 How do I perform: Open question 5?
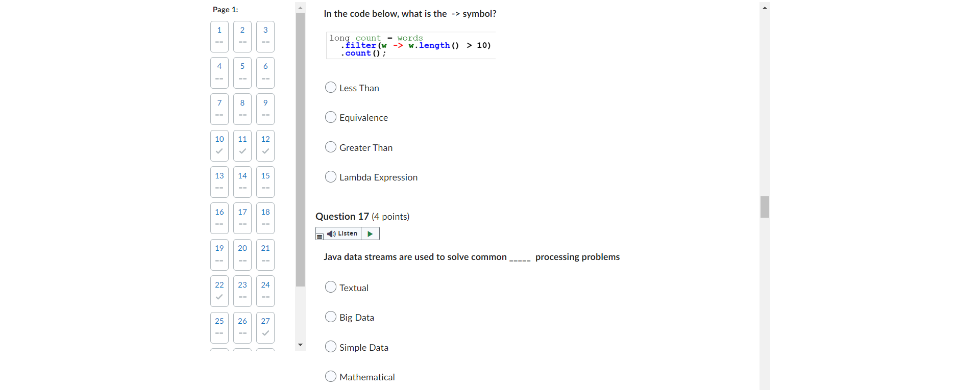(242, 72)
